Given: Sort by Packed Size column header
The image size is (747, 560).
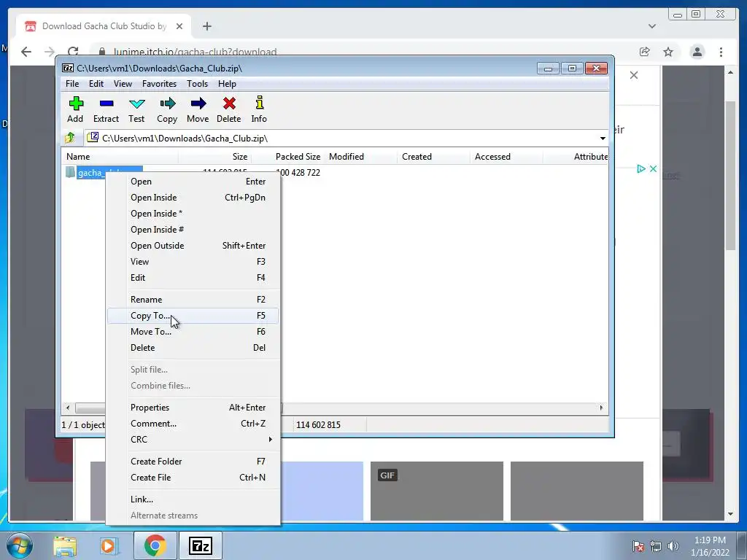Looking at the screenshot, I should pyautogui.click(x=287, y=157).
